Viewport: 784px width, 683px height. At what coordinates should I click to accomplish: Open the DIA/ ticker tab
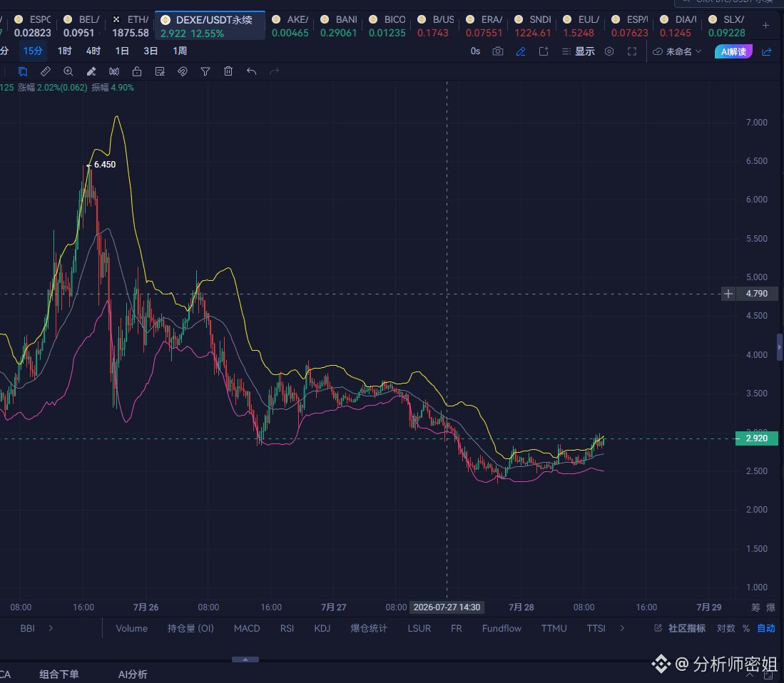coord(678,26)
